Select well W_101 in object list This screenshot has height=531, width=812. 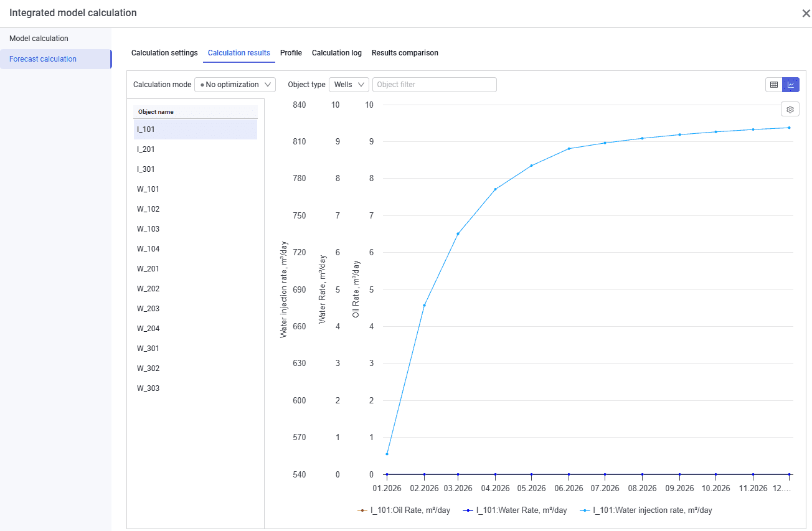pos(195,189)
